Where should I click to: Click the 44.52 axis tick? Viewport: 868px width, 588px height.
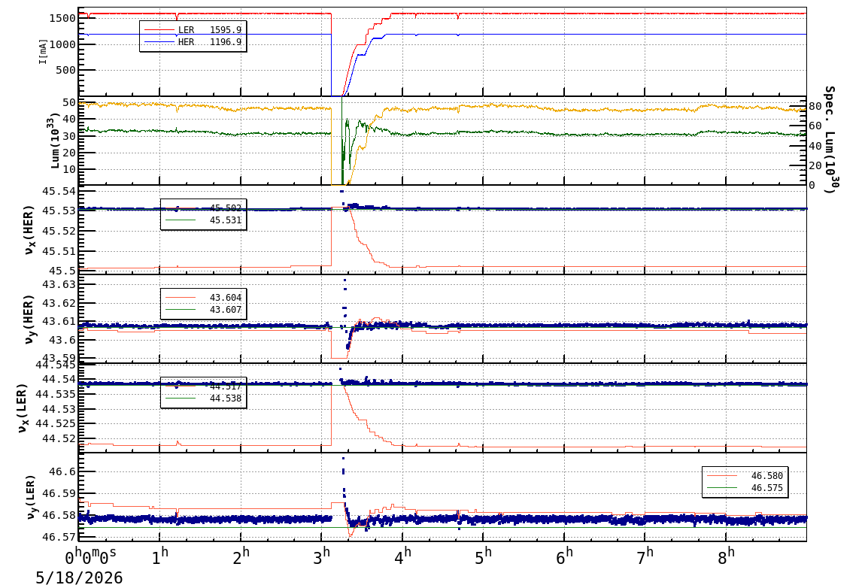[x=59, y=438]
